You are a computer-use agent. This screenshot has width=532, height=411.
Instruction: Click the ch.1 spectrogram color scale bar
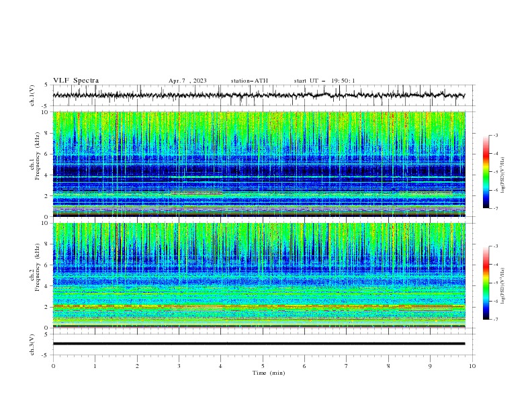(486, 172)
